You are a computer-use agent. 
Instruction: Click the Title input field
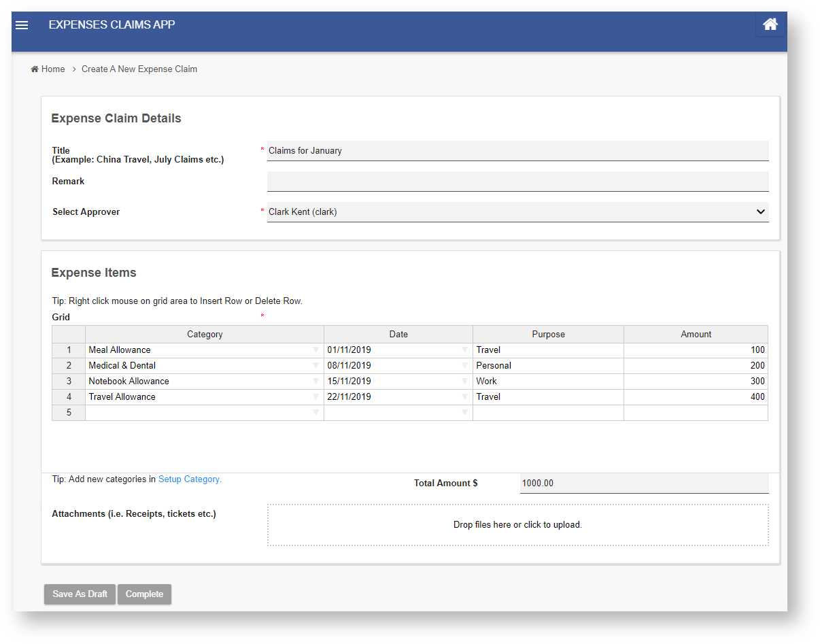coord(517,151)
